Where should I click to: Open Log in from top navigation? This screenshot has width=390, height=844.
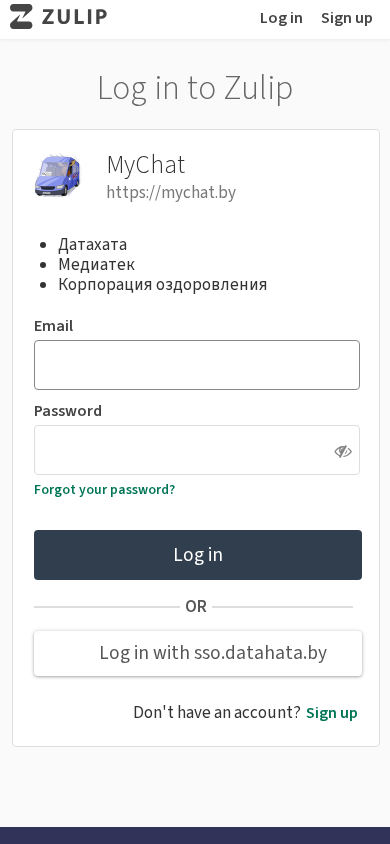click(x=281, y=18)
